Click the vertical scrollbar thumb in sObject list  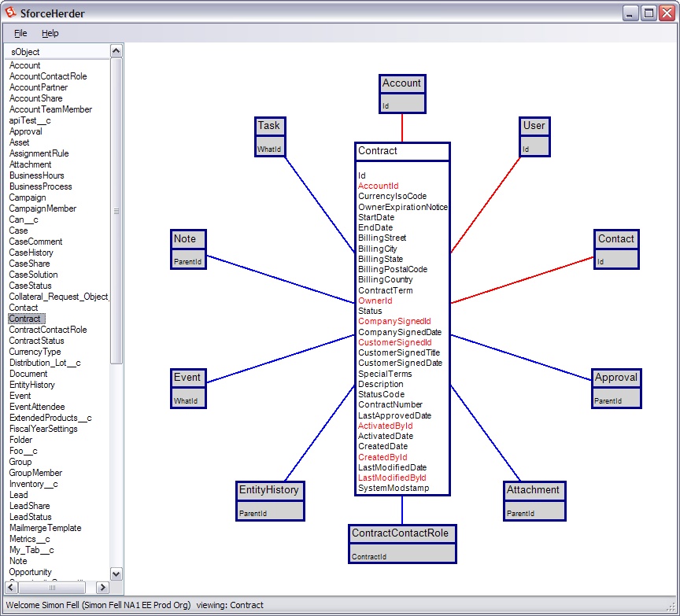(116, 211)
